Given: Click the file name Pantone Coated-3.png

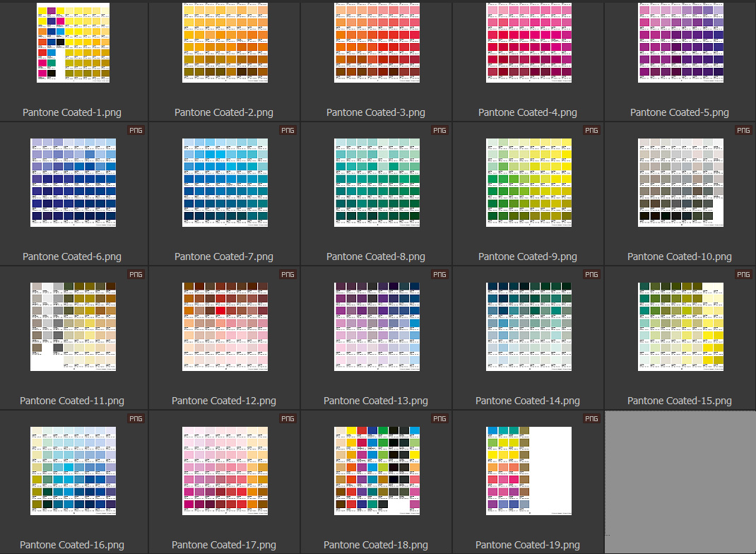Looking at the screenshot, I should (376, 112).
